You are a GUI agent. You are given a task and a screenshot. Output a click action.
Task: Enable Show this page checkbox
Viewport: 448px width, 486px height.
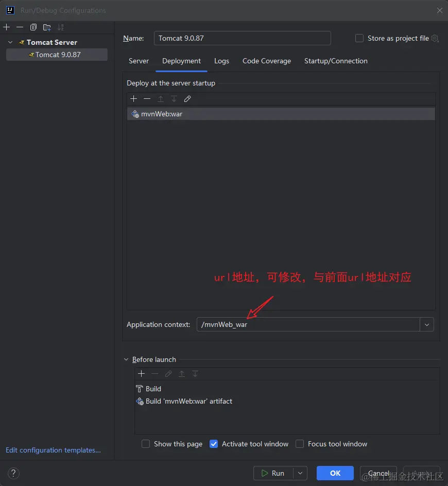(x=146, y=444)
